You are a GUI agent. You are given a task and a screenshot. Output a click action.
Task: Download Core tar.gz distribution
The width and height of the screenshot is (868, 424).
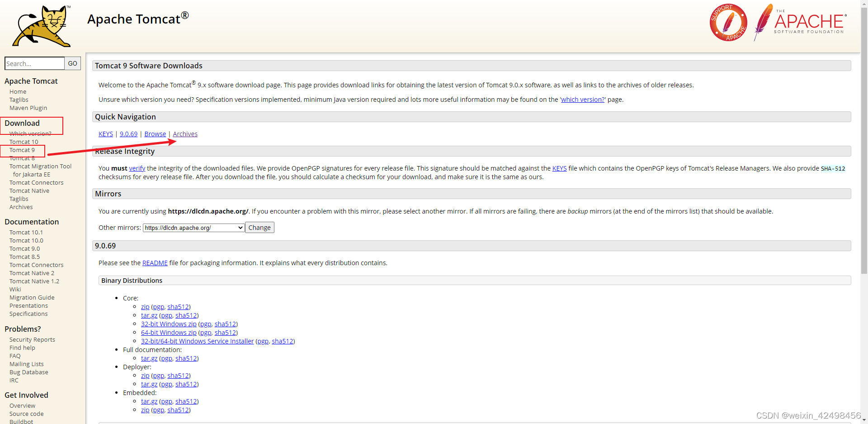click(149, 315)
